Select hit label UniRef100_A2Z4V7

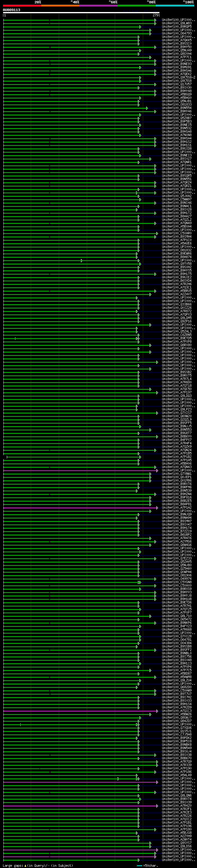pyautogui.click(x=177, y=294)
